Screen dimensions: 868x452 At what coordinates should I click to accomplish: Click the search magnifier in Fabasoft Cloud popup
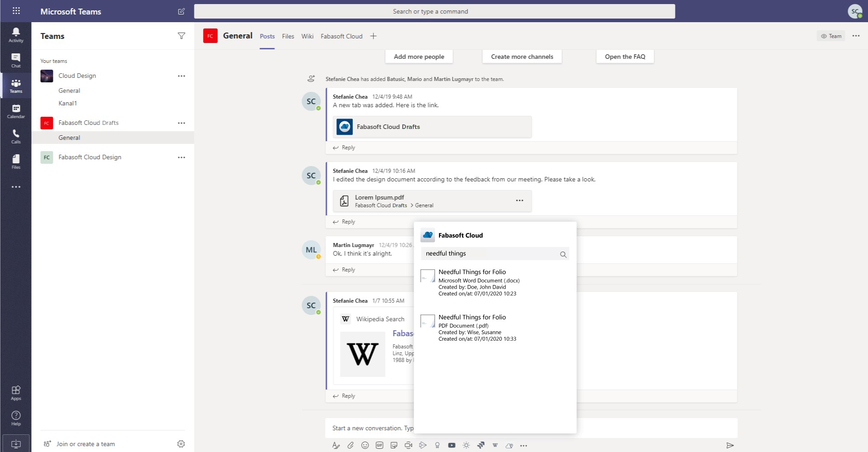click(x=563, y=254)
